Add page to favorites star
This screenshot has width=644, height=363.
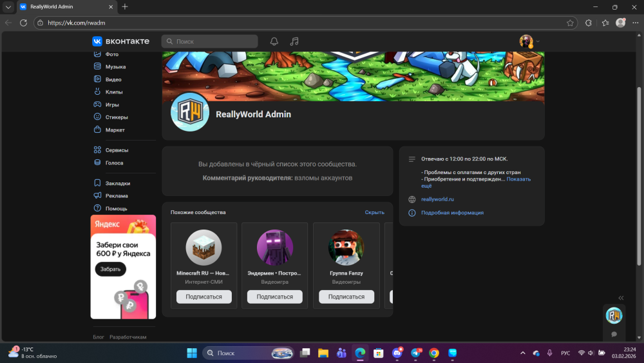[x=570, y=23]
